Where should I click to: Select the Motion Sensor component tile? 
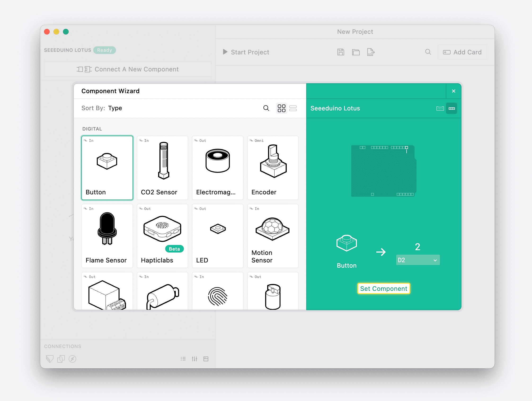tap(273, 236)
